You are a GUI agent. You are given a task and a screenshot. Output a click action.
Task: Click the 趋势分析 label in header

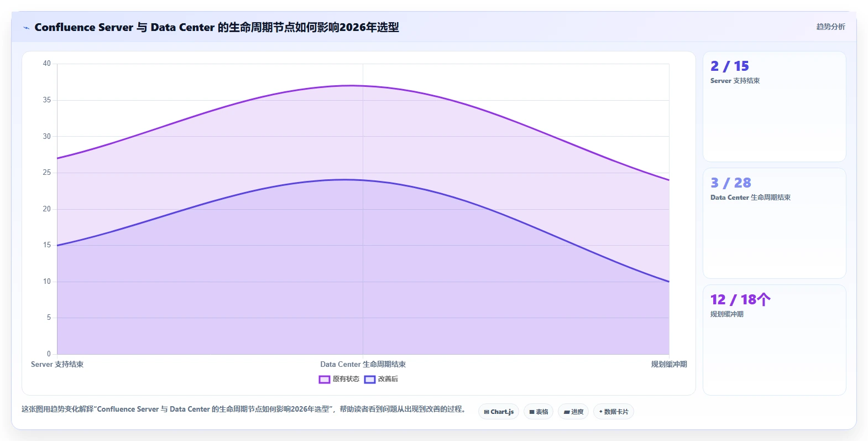coord(830,27)
